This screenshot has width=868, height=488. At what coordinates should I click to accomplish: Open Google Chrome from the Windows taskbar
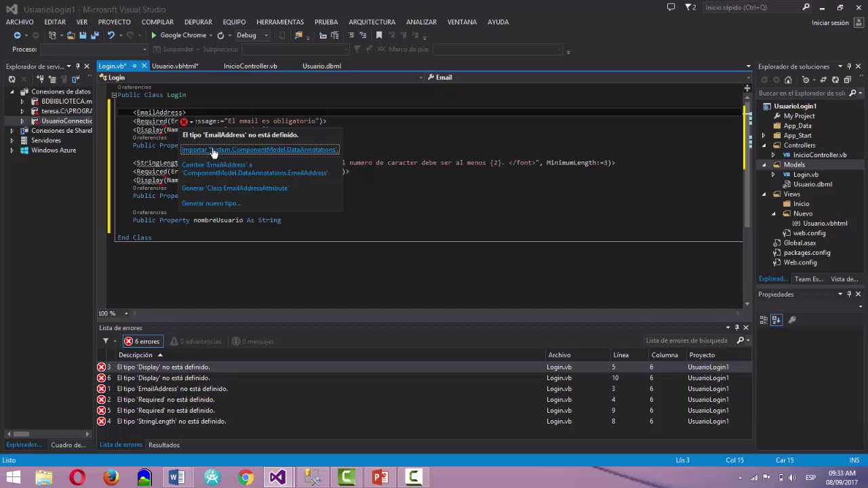245,478
